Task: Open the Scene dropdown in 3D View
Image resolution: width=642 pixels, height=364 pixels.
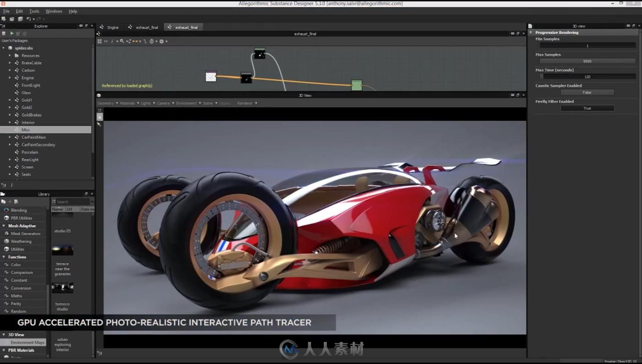Action: click(210, 103)
